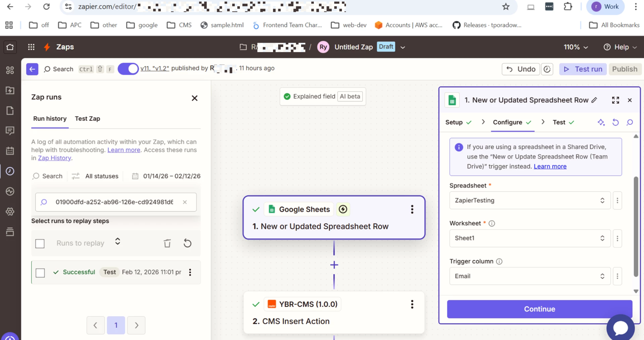Open the Spreadsheet ZapierTesting dropdown
The height and width of the screenshot is (340, 644).
pyautogui.click(x=529, y=201)
